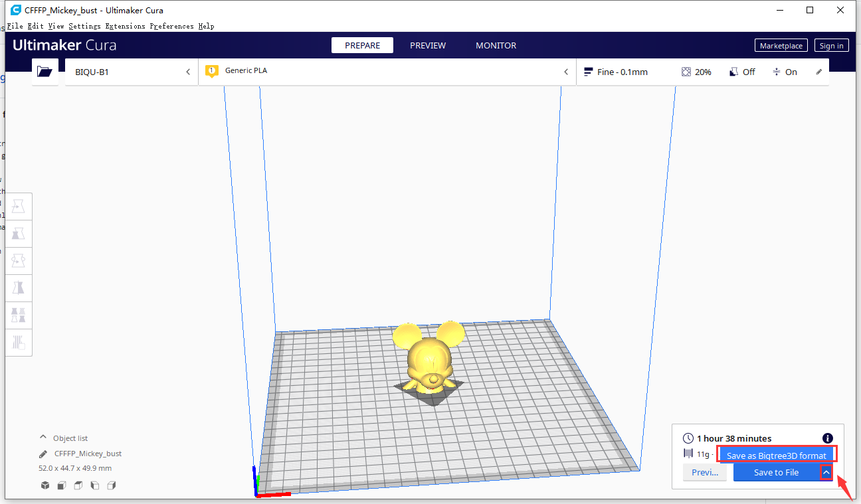The height and width of the screenshot is (504, 861).
Task: Switch to the PREPARE stage tab
Action: (363, 45)
